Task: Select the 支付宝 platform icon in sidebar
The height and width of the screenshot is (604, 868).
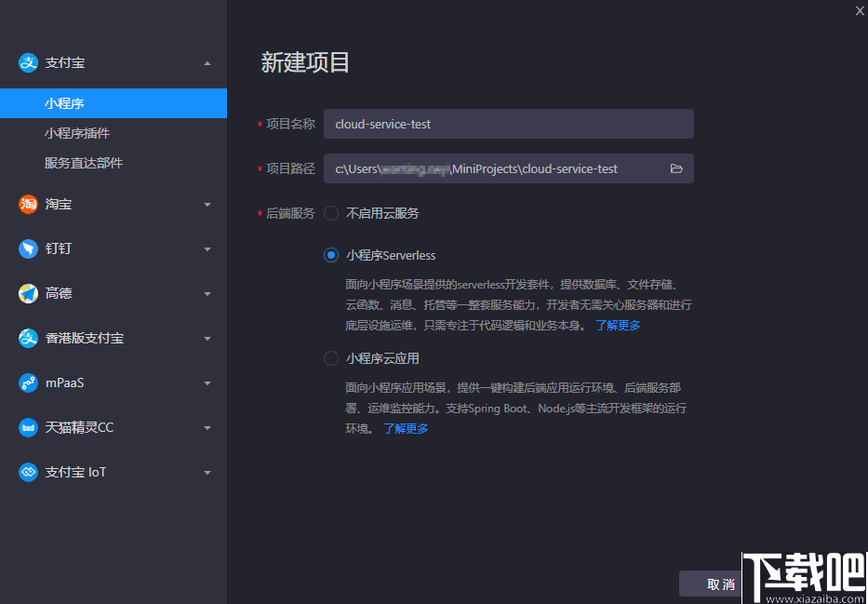Action: pos(28,62)
